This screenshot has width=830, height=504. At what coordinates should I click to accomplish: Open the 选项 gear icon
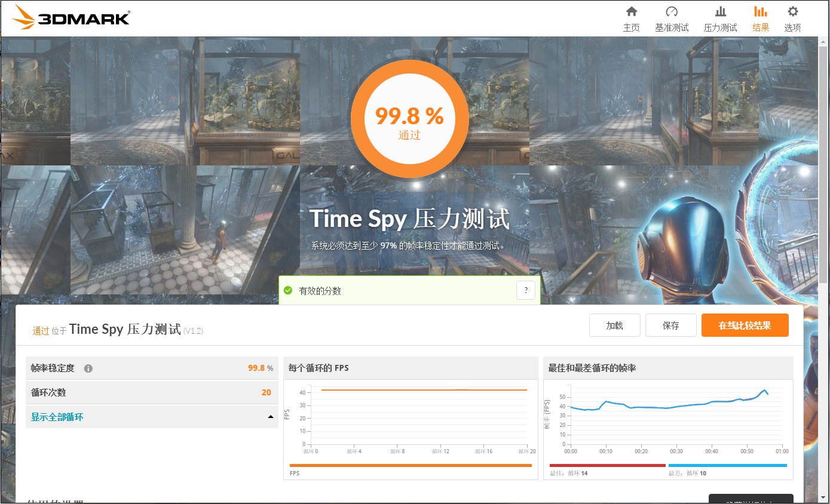[792, 11]
